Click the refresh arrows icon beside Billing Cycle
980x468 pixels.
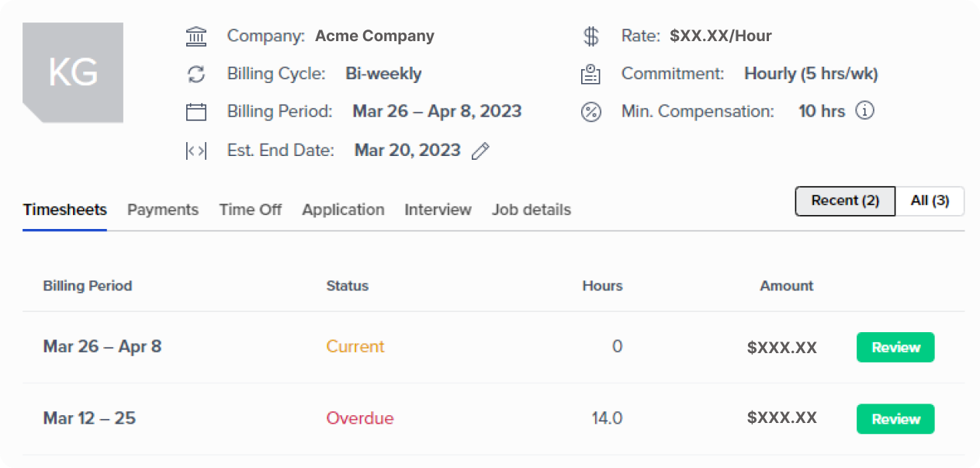tap(196, 75)
